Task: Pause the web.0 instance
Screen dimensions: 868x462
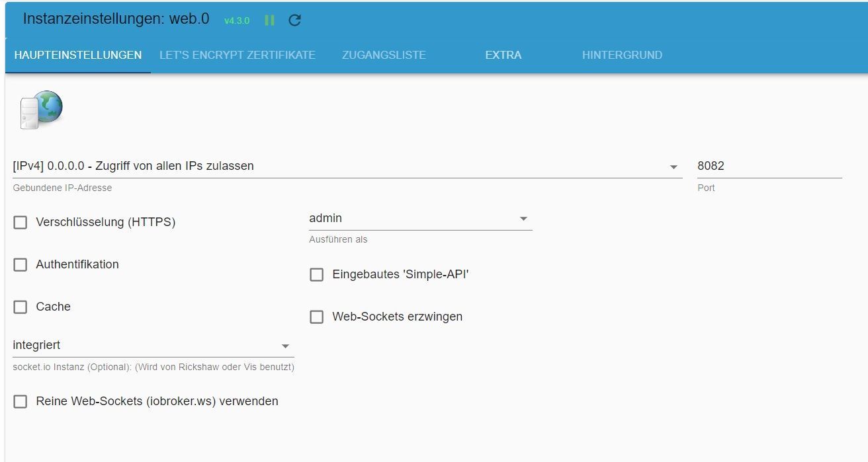Action: point(269,20)
